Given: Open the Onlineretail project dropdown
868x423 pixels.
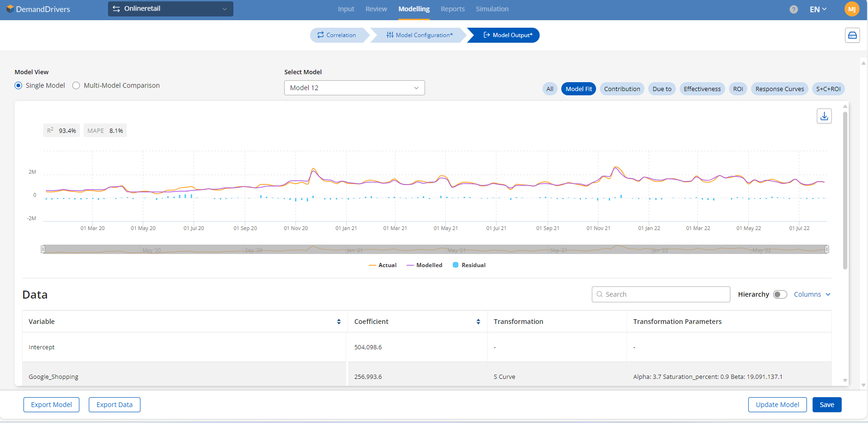Looking at the screenshot, I should pyautogui.click(x=170, y=9).
